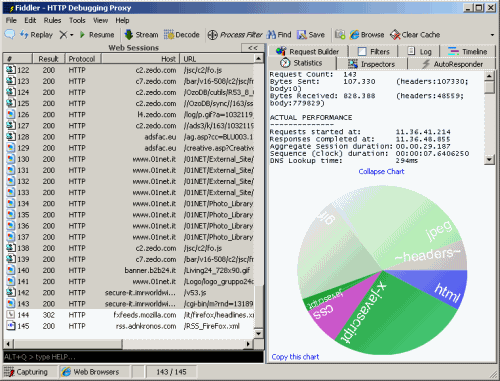Click the Browse toolbar button
500x381 pixels.
pos(367,35)
